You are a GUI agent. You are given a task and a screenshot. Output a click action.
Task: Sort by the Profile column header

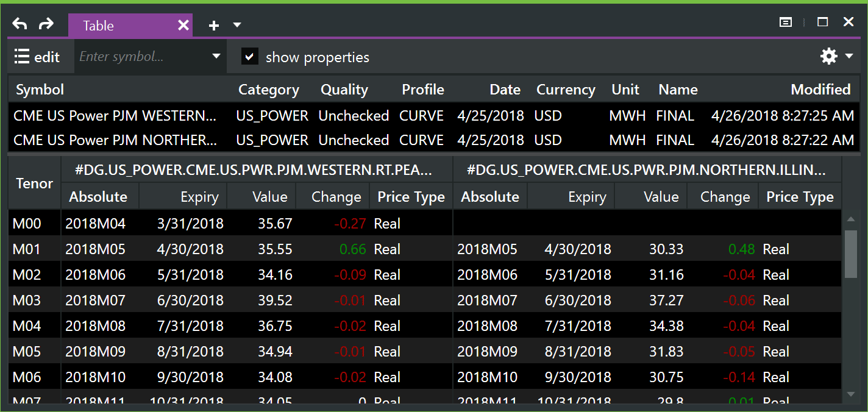coord(423,90)
